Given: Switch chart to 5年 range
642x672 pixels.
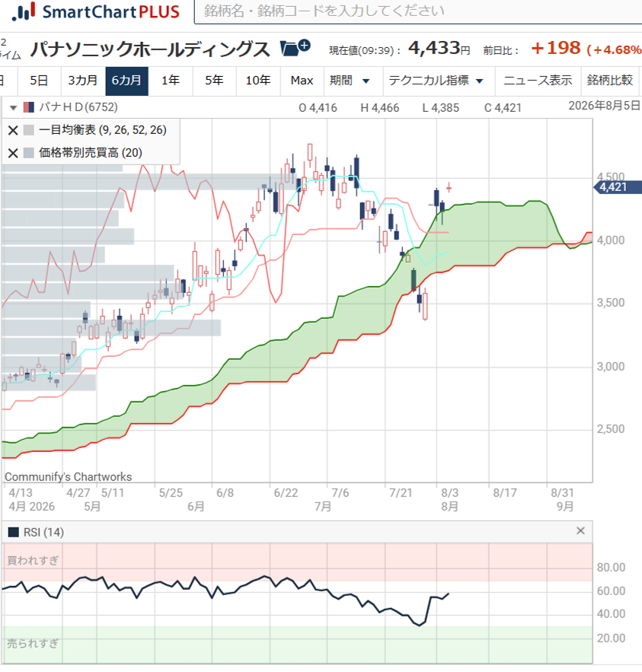Looking at the screenshot, I should pos(215,81).
